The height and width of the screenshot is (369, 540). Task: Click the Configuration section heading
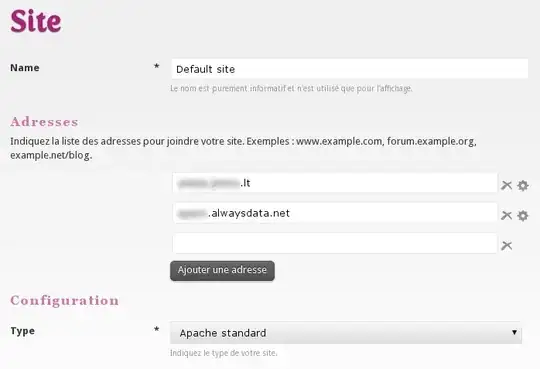[65, 300]
